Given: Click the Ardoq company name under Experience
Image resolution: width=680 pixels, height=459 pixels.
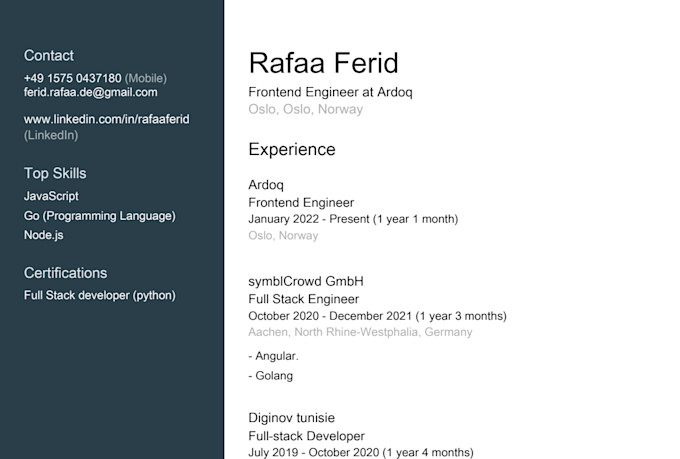Looking at the screenshot, I should click(x=266, y=185).
